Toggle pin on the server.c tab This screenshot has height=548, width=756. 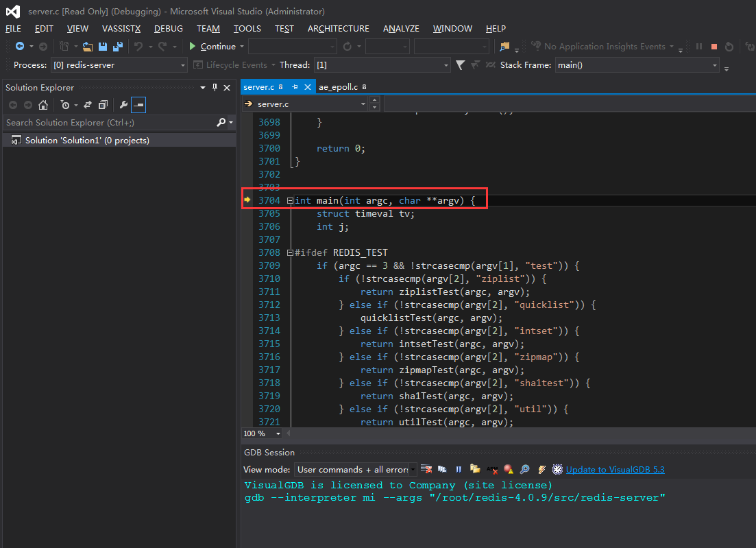[x=295, y=87]
